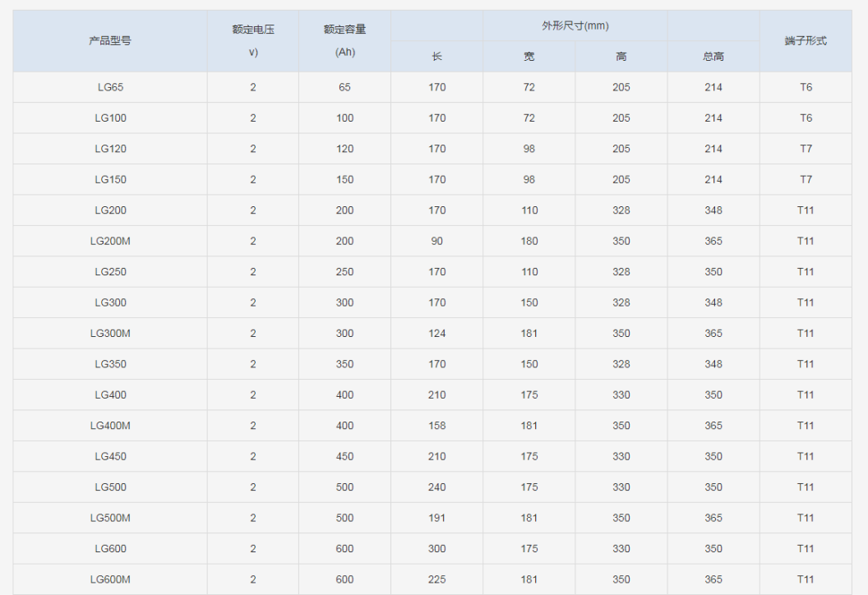Select the LG300M model cell
The image size is (868, 595).
click(x=110, y=333)
